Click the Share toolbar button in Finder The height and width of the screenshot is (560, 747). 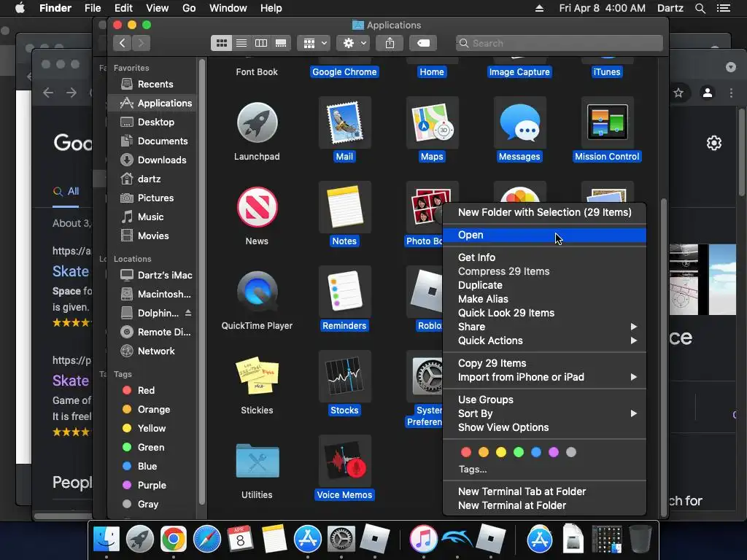coord(390,43)
